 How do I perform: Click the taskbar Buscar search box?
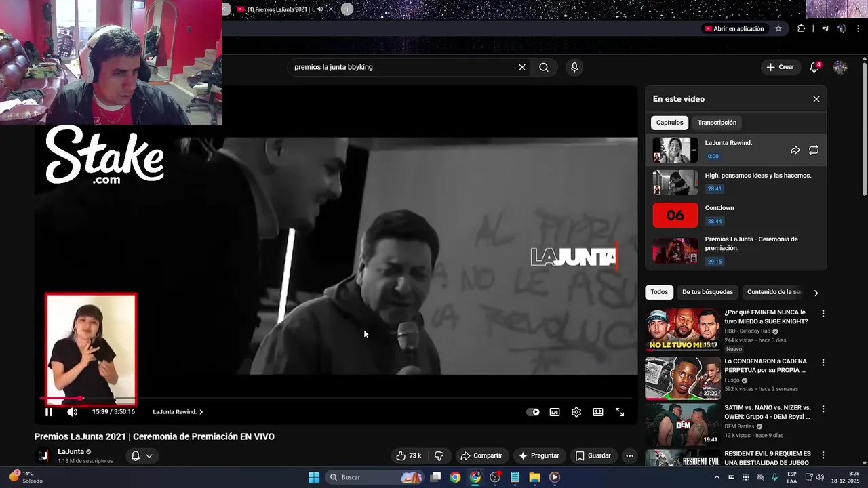coord(375,477)
